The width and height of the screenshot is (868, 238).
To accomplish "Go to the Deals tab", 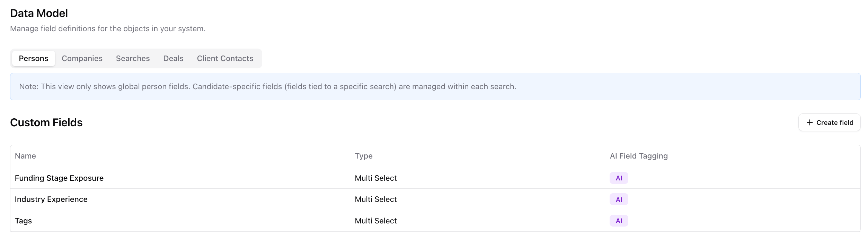I will (173, 58).
